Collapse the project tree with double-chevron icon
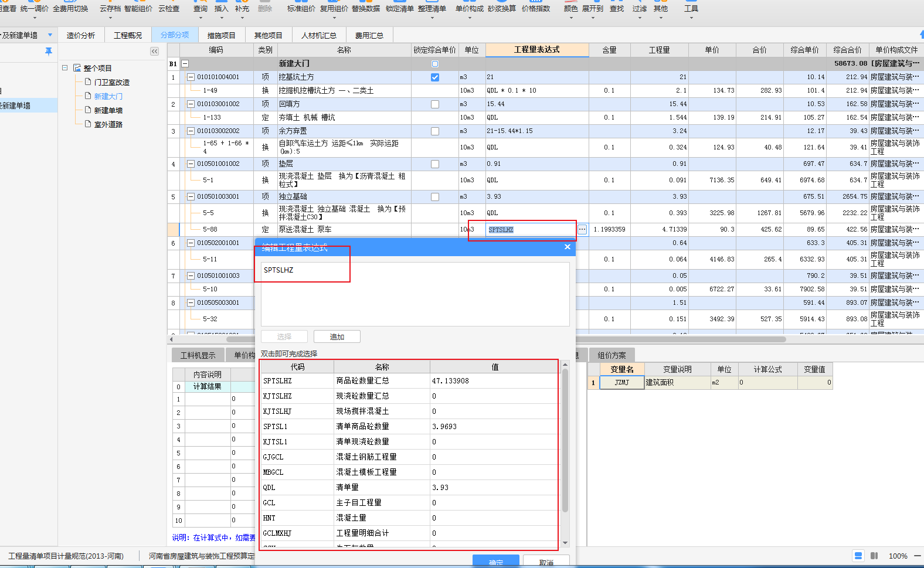This screenshot has width=924, height=568. [154, 52]
